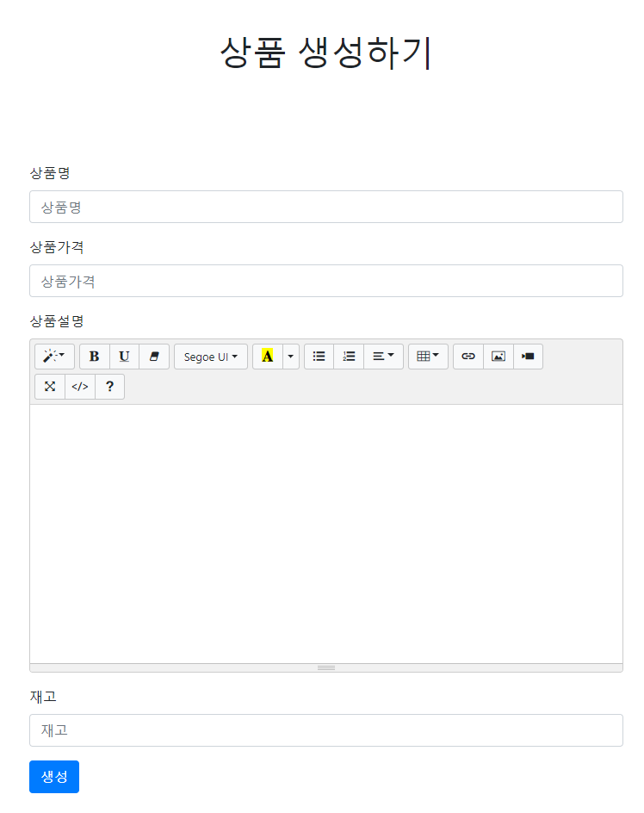Open the Segoe UI font family dropdown

211,357
